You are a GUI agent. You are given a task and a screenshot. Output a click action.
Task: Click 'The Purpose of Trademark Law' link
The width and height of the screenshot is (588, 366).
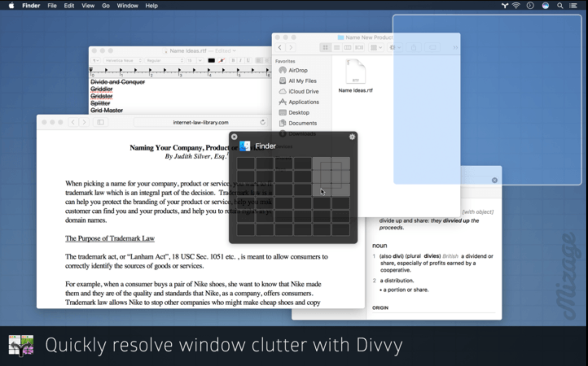[x=110, y=238]
